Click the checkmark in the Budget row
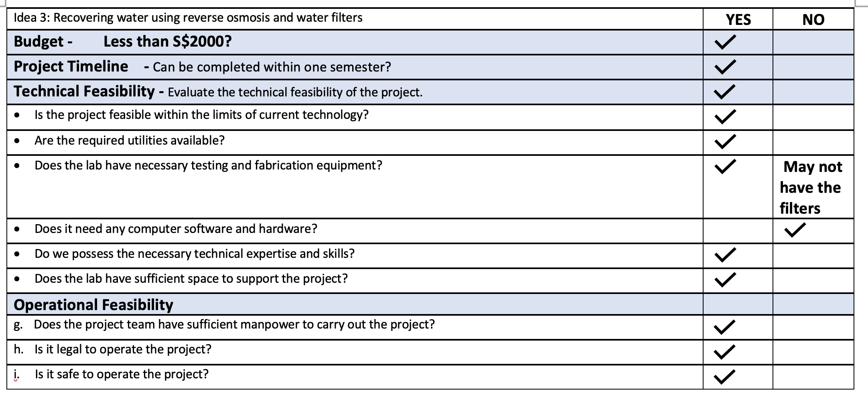The height and width of the screenshot is (400, 868). point(725,42)
